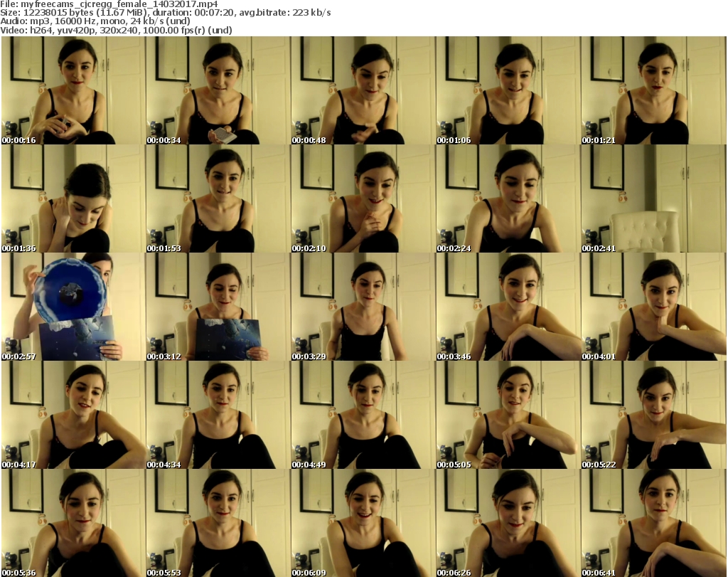The width and height of the screenshot is (728, 577).
Task: View the frame timestamped 00:05:36
Action: (x=73, y=523)
